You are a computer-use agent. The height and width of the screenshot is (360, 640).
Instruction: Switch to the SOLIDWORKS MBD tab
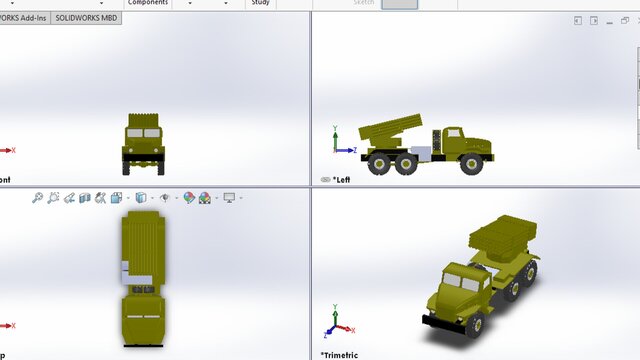(86, 18)
